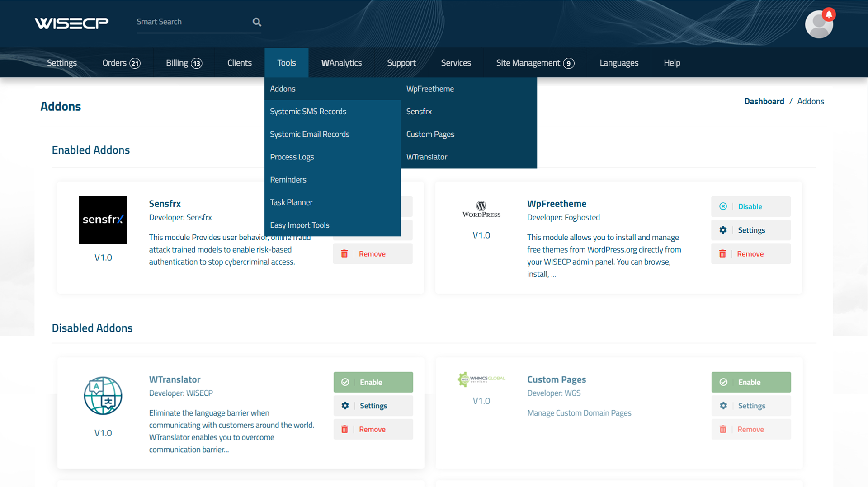Screen dimensions: 868x487
Task: Open the WAnalytics menu
Action: [341, 63]
